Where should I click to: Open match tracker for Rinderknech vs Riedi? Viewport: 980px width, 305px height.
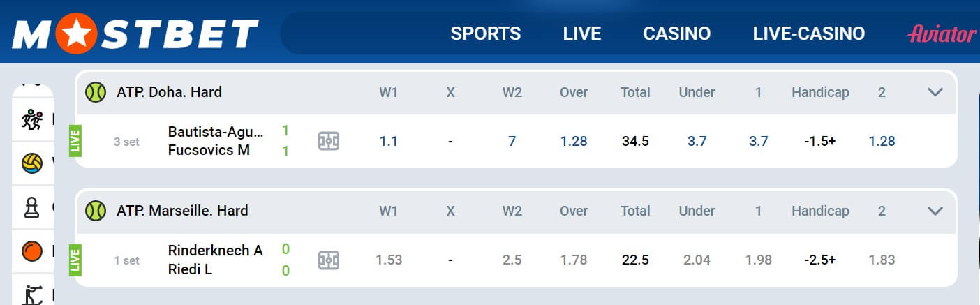click(328, 260)
